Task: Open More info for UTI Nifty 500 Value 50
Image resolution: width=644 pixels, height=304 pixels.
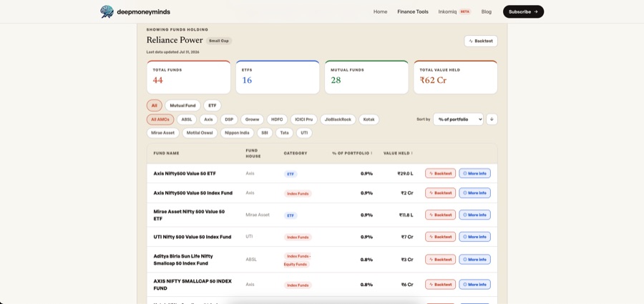Action: pyautogui.click(x=474, y=237)
